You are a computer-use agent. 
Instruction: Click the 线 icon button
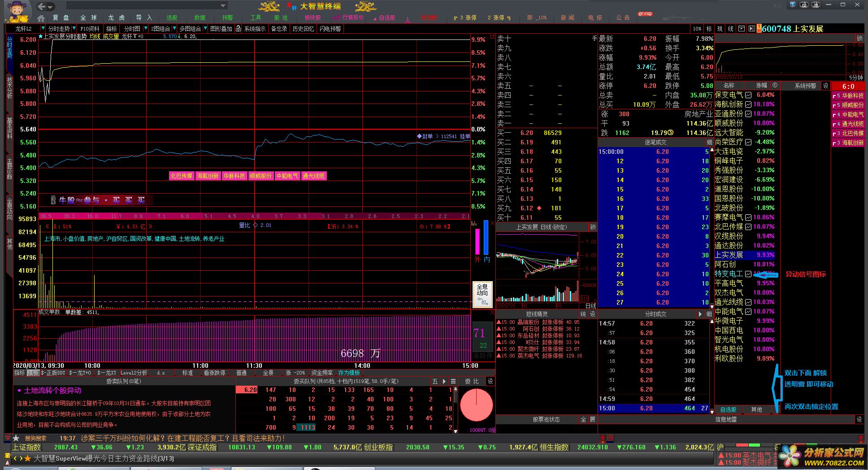[x=730, y=29]
